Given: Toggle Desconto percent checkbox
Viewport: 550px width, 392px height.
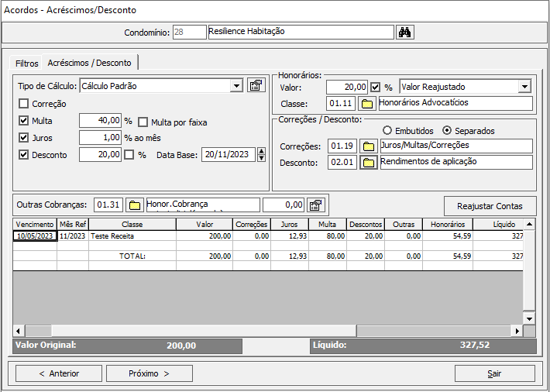Looking at the screenshot, I should [x=129, y=155].
